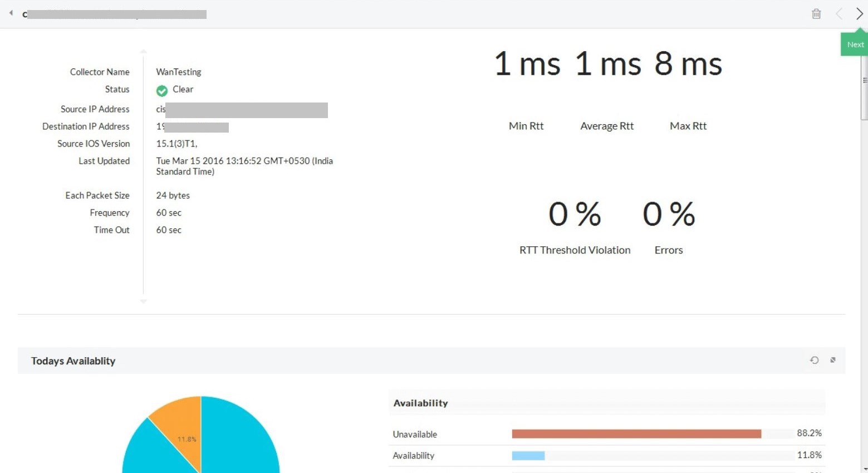
Task: Switch to the Availability table header
Action: pyautogui.click(x=421, y=403)
